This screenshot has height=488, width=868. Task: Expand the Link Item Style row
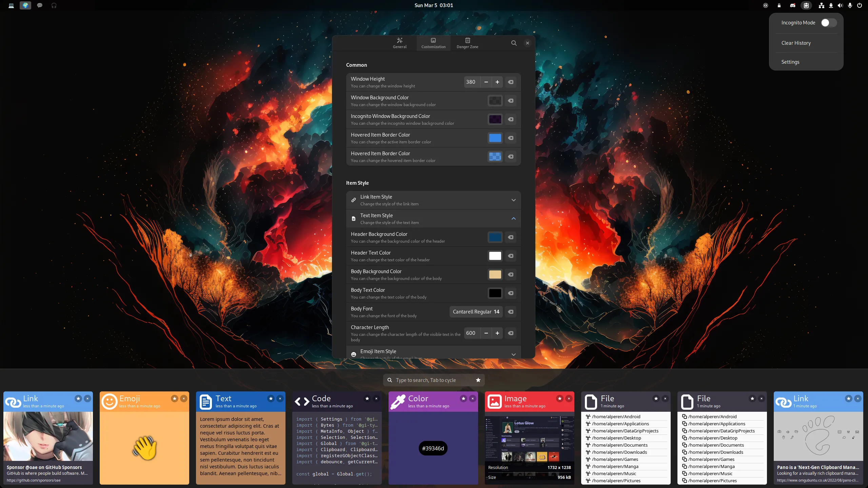513,200
